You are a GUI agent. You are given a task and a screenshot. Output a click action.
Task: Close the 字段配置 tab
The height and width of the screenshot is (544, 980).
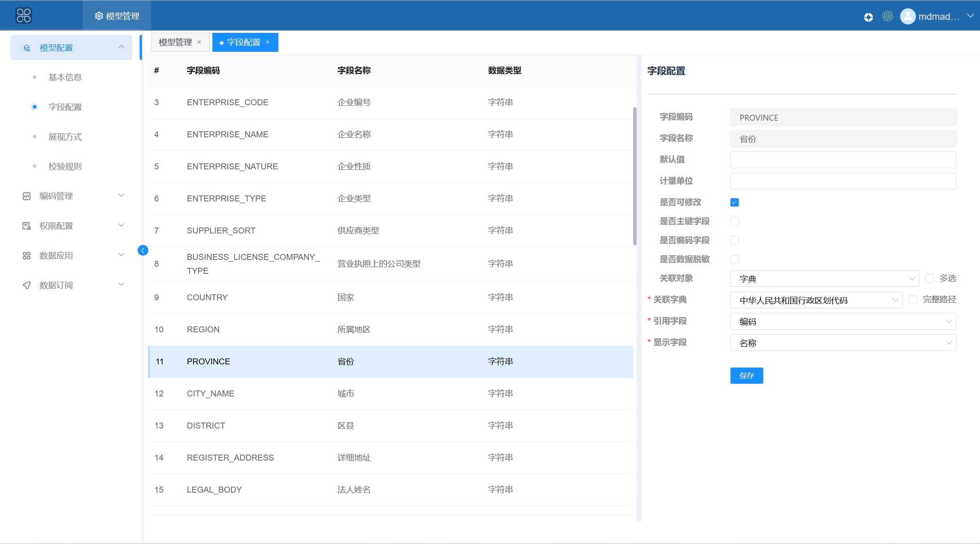coord(268,42)
